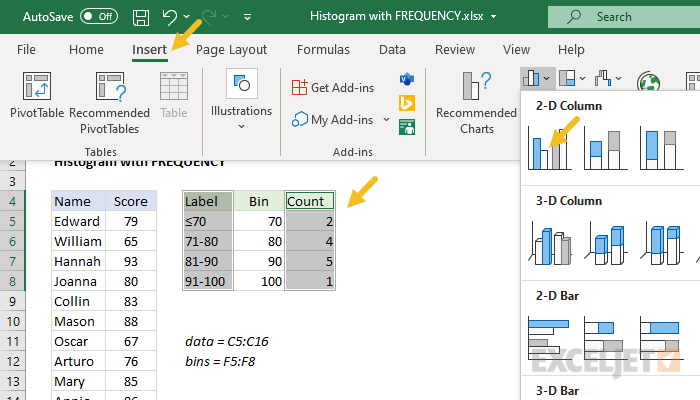
Task: Click the Maps globe icon
Action: coord(649,82)
